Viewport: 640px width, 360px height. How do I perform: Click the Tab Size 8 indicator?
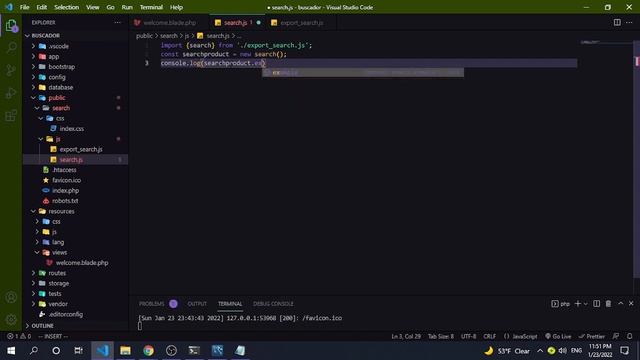point(440,336)
